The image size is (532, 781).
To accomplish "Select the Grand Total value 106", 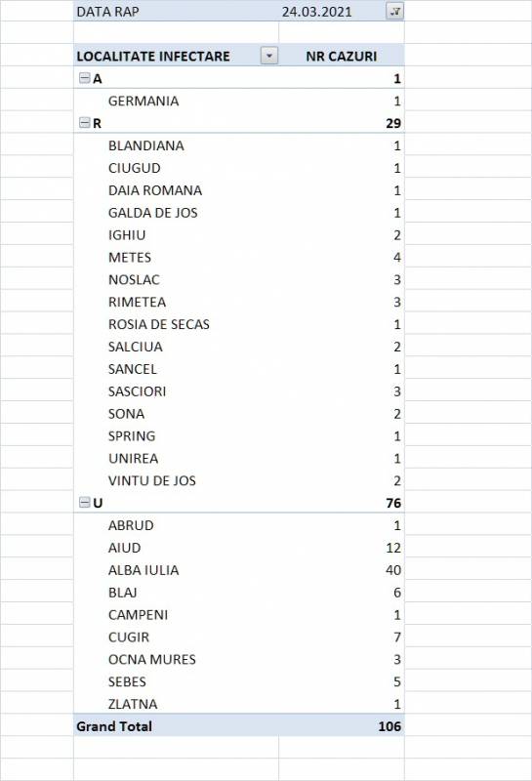I will coord(389,726).
